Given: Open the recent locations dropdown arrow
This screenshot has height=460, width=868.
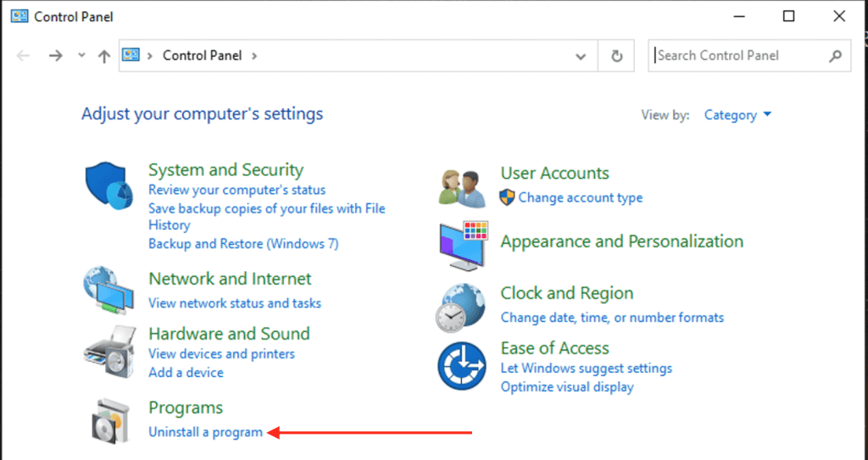Looking at the screenshot, I should click(81, 56).
